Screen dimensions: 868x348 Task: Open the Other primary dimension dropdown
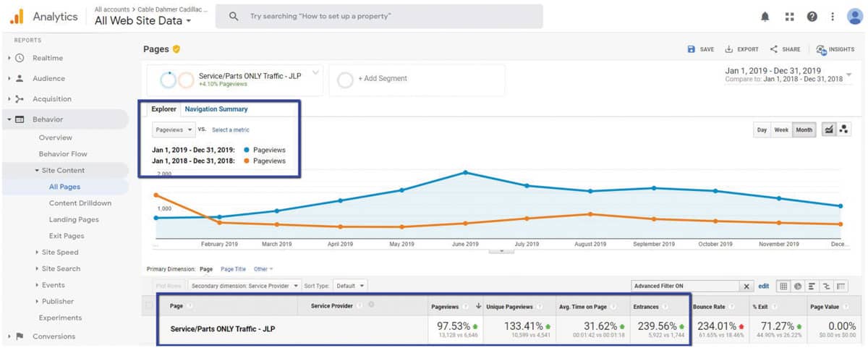pyautogui.click(x=263, y=269)
